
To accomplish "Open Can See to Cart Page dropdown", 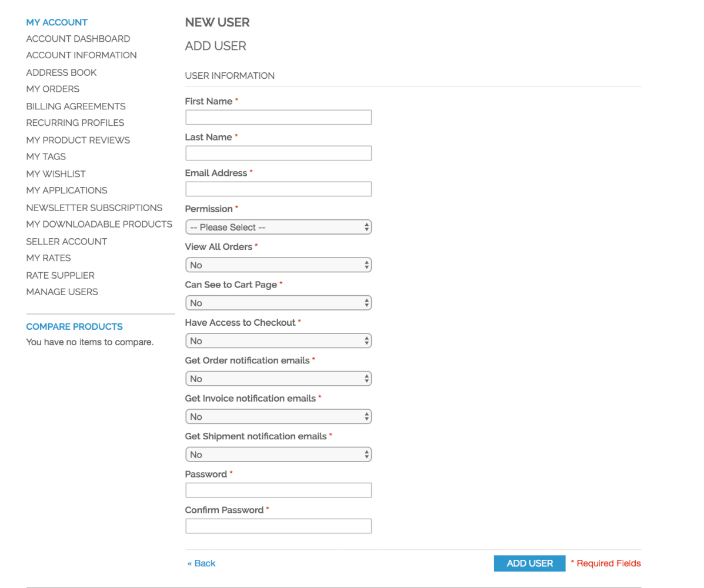I will [x=278, y=303].
